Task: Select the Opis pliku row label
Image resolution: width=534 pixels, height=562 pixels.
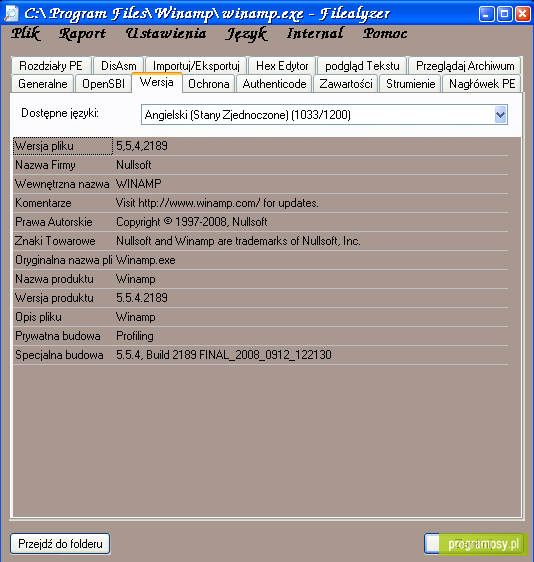Action: pos(38,317)
